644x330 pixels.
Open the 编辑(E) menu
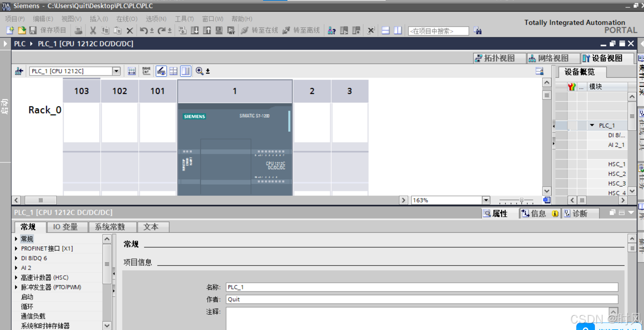43,19
